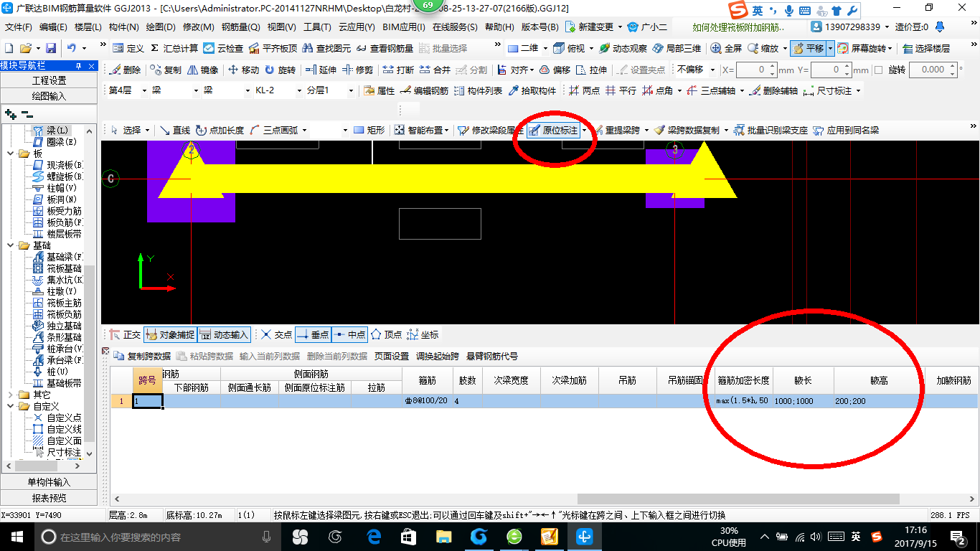Tick the 旋转 rotation checkbox
This screenshot has height=551, width=980.
pos(879,70)
